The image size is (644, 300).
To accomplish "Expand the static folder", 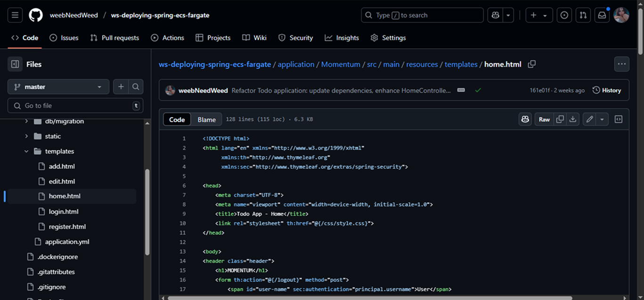I will point(26,136).
